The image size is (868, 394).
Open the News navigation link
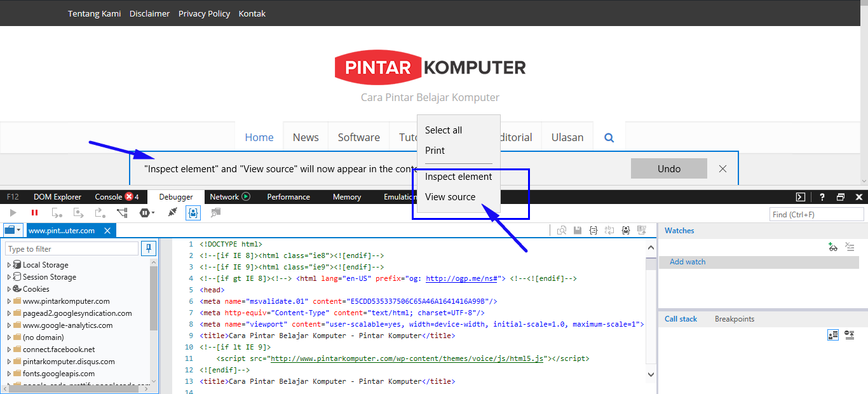(306, 137)
